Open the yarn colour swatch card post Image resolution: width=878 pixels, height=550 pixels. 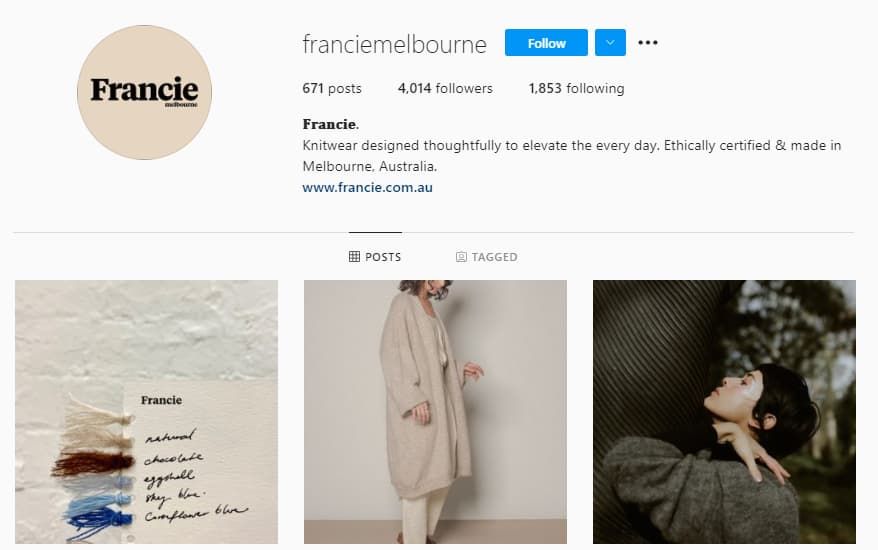point(146,412)
